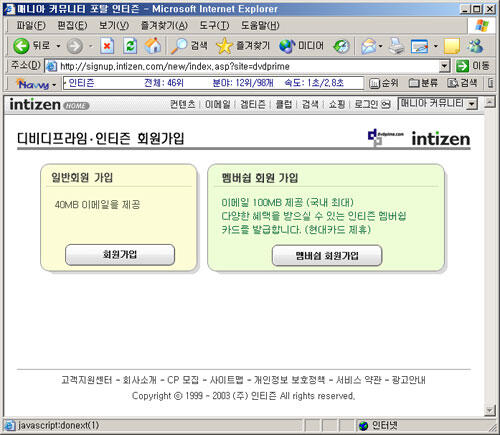Screen dimensions: 500x435
Task: Open Favorites star icon
Action: pos(224,46)
